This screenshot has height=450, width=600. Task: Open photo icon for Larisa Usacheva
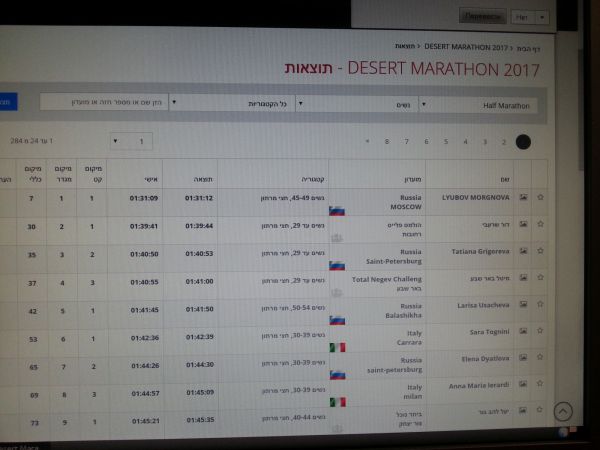pos(523,304)
